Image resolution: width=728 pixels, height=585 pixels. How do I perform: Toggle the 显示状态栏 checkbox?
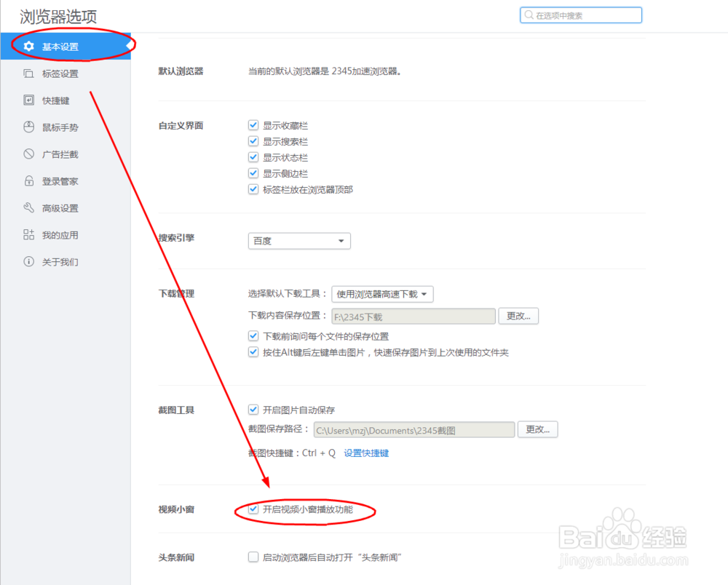(253, 157)
